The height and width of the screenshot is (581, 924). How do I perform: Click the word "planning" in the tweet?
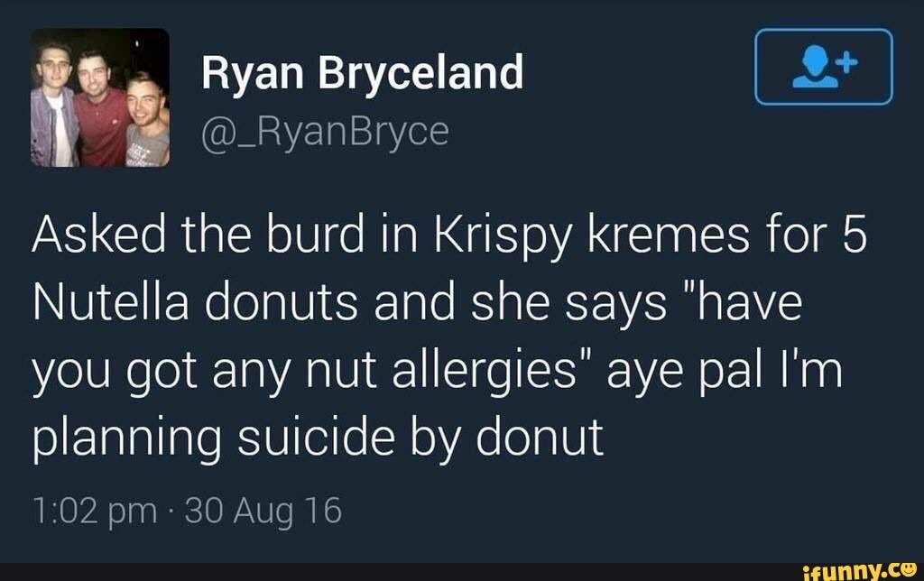pos(124,437)
